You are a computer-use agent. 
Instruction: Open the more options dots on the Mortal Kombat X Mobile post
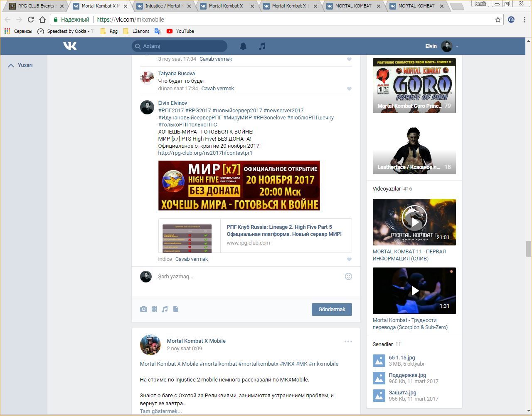coord(348,342)
